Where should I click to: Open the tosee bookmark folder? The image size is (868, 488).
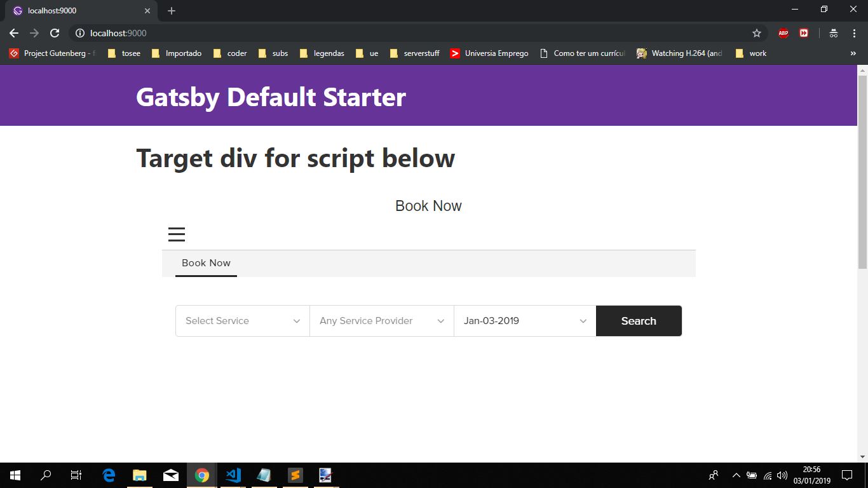[125, 53]
